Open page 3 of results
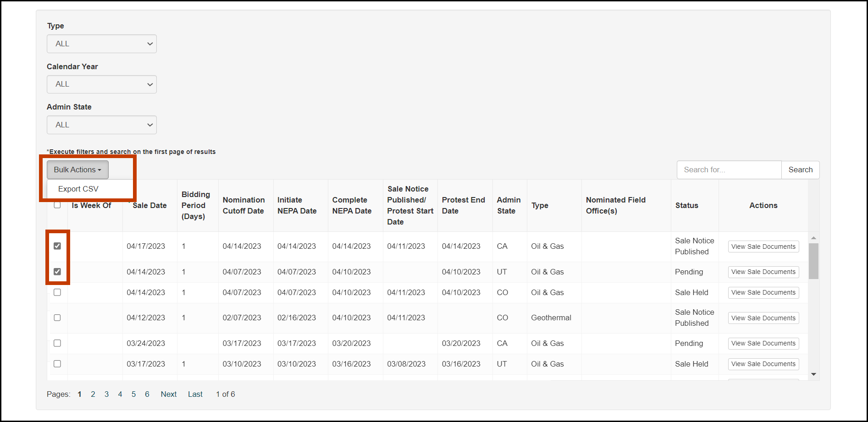This screenshot has width=868, height=422. pyautogui.click(x=106, y=394)
